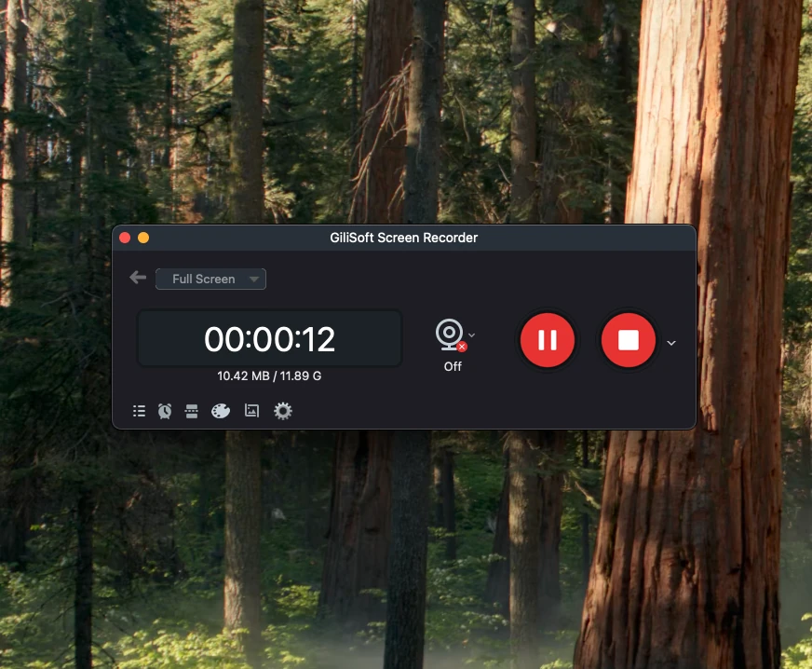Pause the recording
Image resolution: width=812 pixels, height=669 pixels.
[x=548, y=340]
